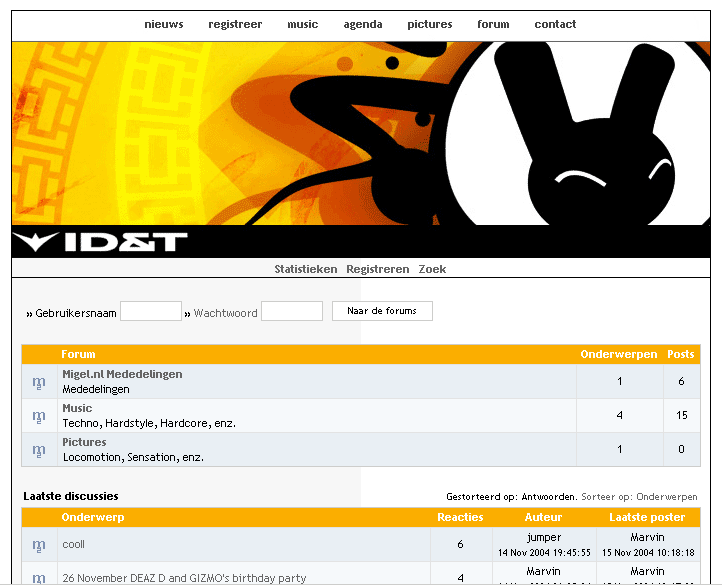722x585 pixels.
Task: Click the birthday party topic row icon
Action: pyautogui.click(x=39, y=578)
